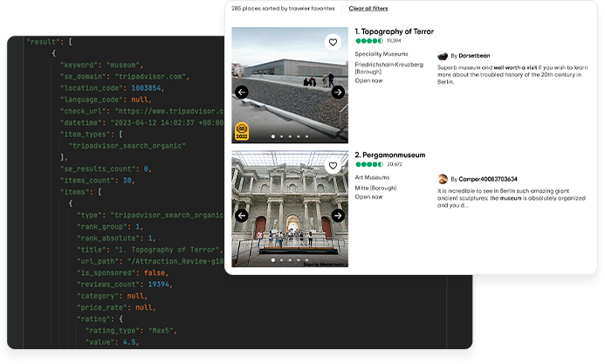This screenshot has width=605, height=364.
Task: Open the 19,394 reviews count
Action: 394,41
